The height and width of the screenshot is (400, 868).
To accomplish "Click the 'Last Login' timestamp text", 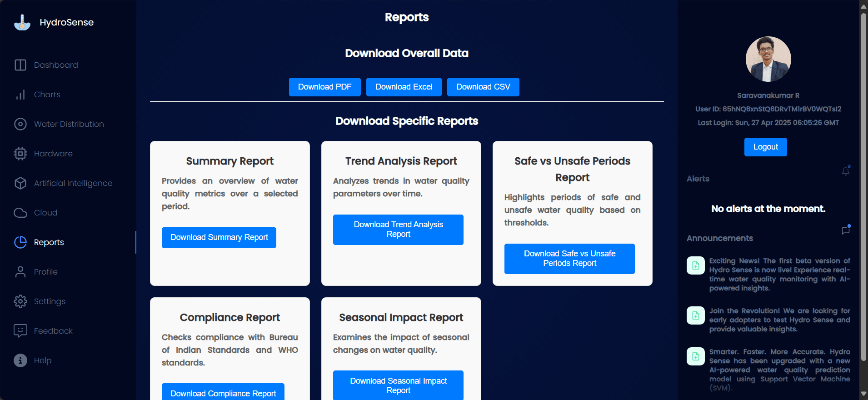I will 768,123.
